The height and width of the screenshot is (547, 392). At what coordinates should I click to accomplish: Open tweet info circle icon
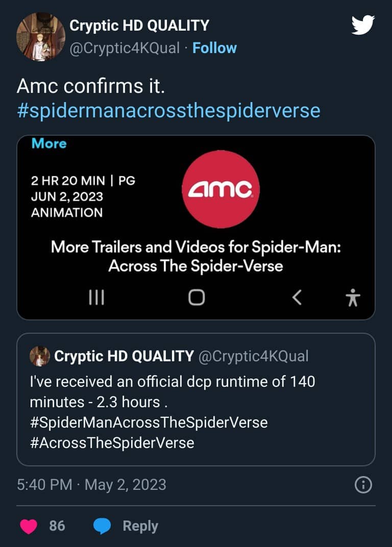(x=363, y=485)
